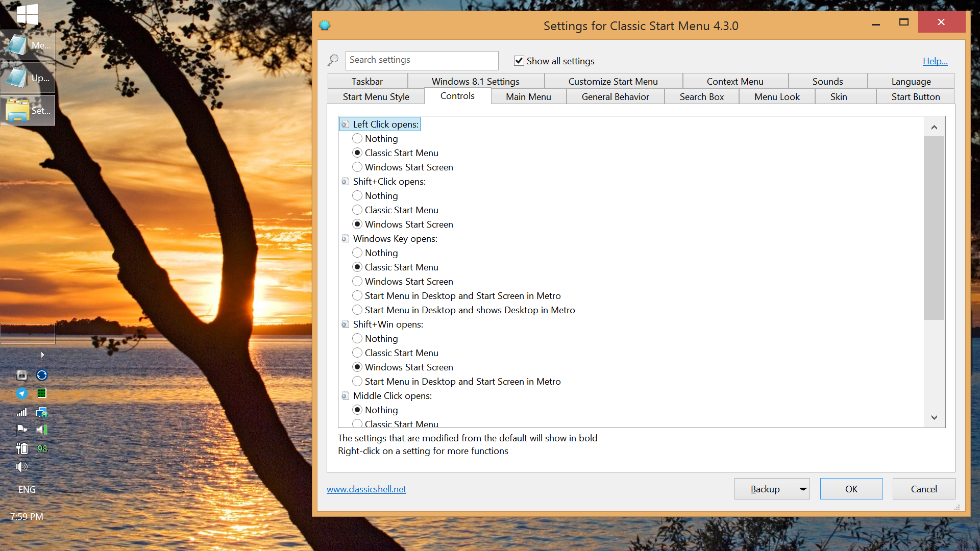Image resolution: width=980 pixels, height=551 pixels.
Task: Open the www.classicshell.net link
Action: 366,489
